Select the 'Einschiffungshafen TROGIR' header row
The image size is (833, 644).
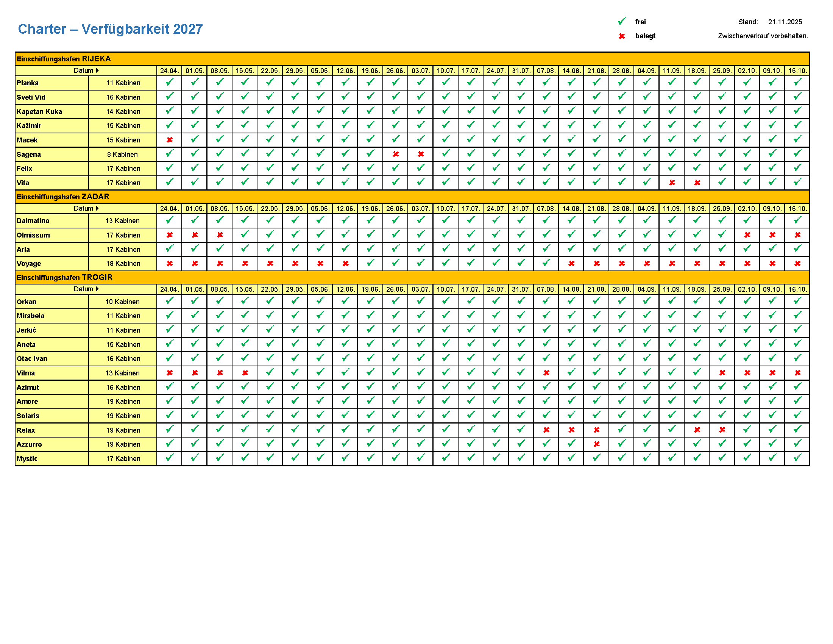[64, 277]
